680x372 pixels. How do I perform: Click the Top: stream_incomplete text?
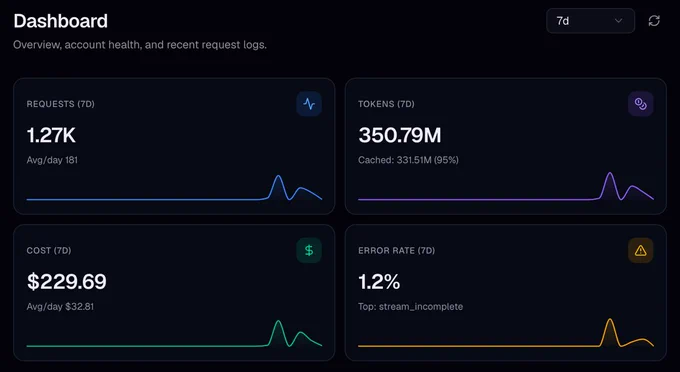coord(411,307)
